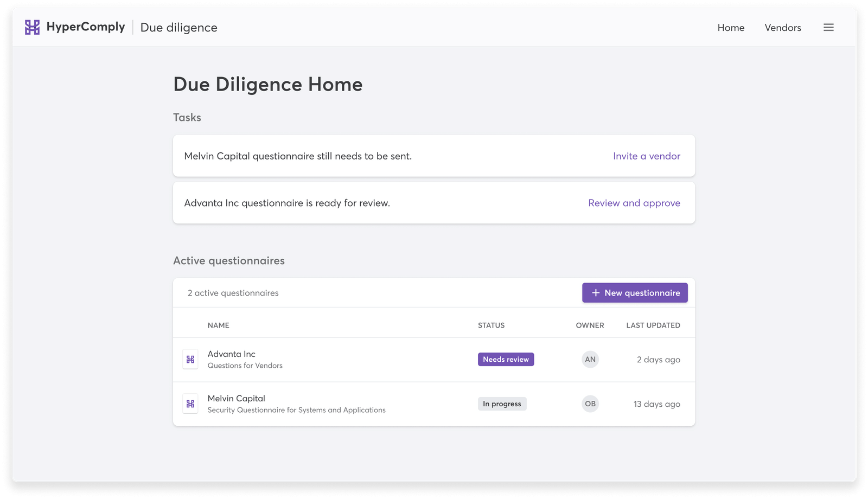
Task: Navigate to the Home menu item
Action: [731, 27]
